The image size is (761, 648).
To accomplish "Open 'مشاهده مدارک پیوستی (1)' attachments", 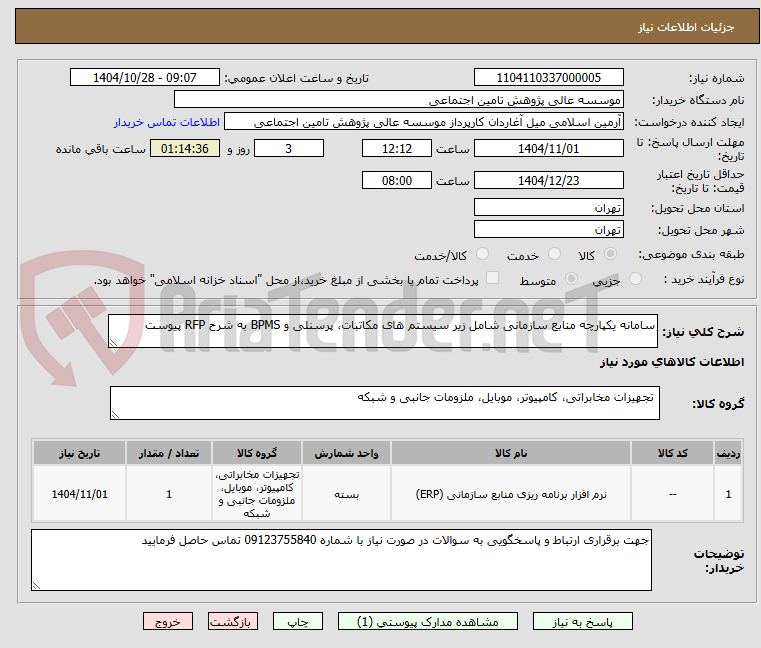I will [x=428, y=621].
